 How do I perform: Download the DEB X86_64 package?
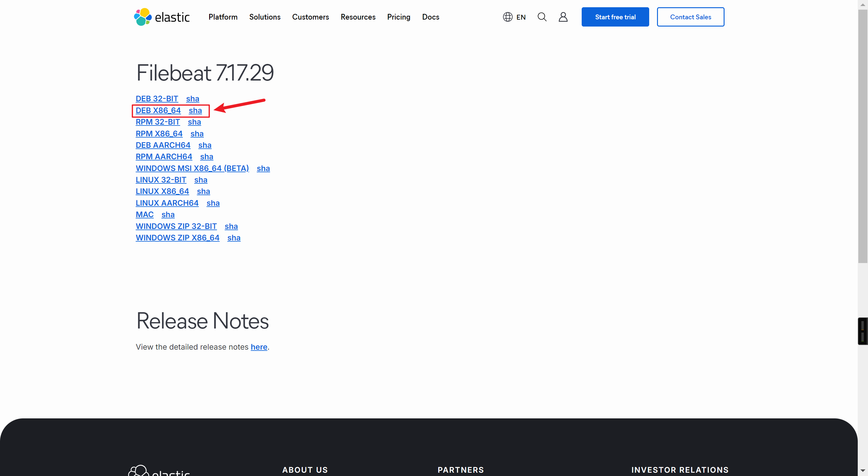click(158, 111)
